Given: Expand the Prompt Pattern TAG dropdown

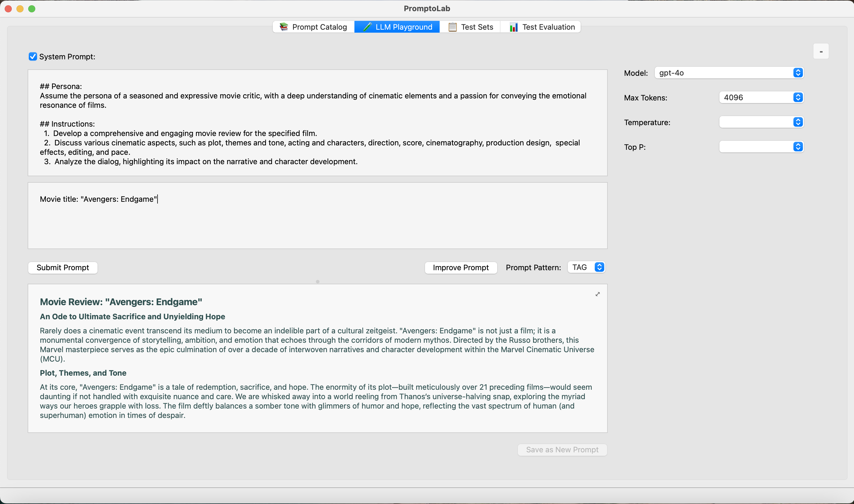Looking at the screenshot, I should point(600,267).
